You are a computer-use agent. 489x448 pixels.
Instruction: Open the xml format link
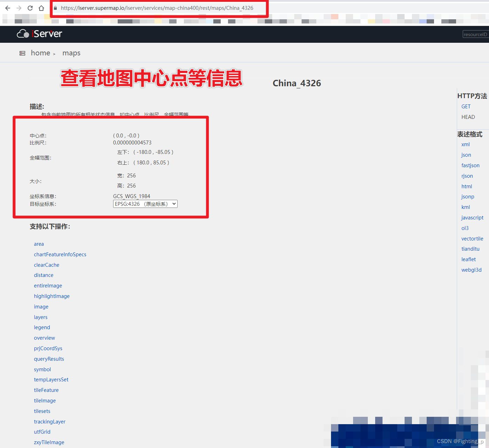coord(466,144)
